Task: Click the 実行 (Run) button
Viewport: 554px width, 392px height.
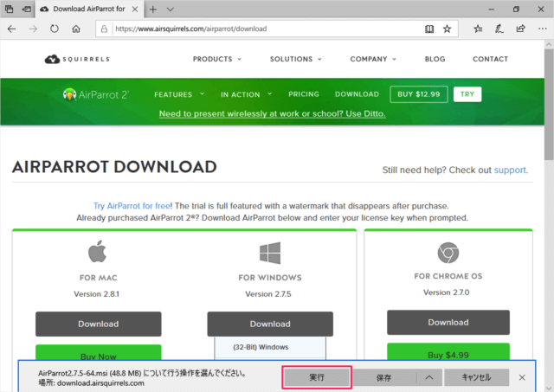Action: click(x=316, y=377)
